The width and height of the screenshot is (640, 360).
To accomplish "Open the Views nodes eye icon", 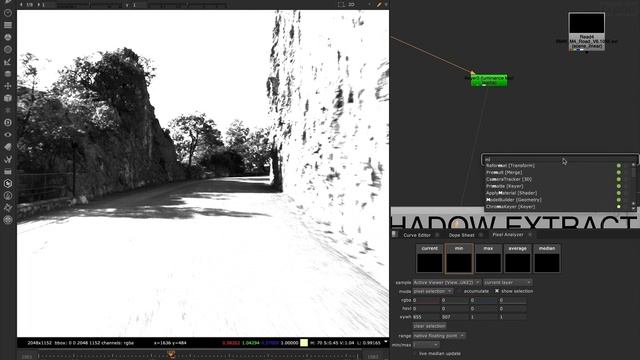I will 8,135.
